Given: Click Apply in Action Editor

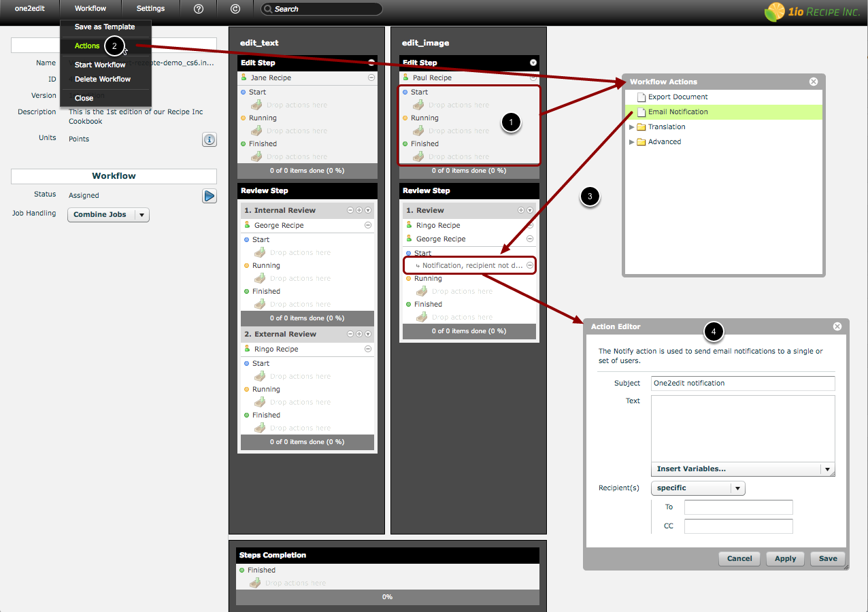Looking at the screenshot, I should click(x=785, y=558).
